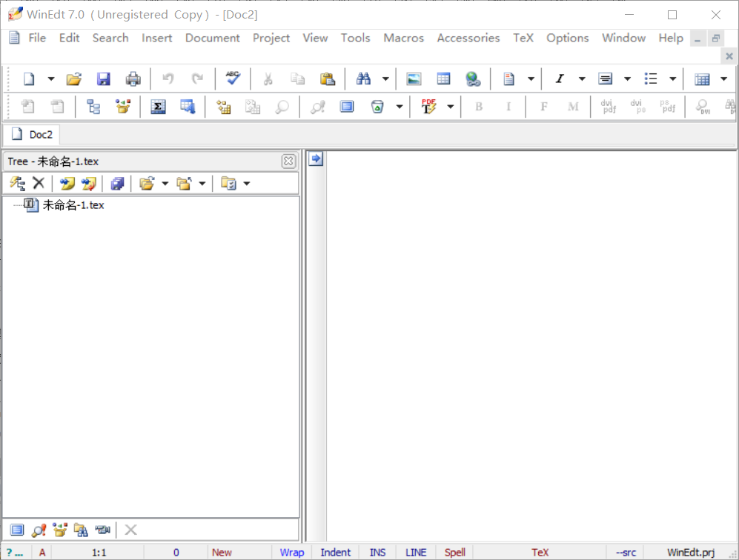The image size is (739, 560).
Task: Open the Project menu
Action: coord(271,38)
